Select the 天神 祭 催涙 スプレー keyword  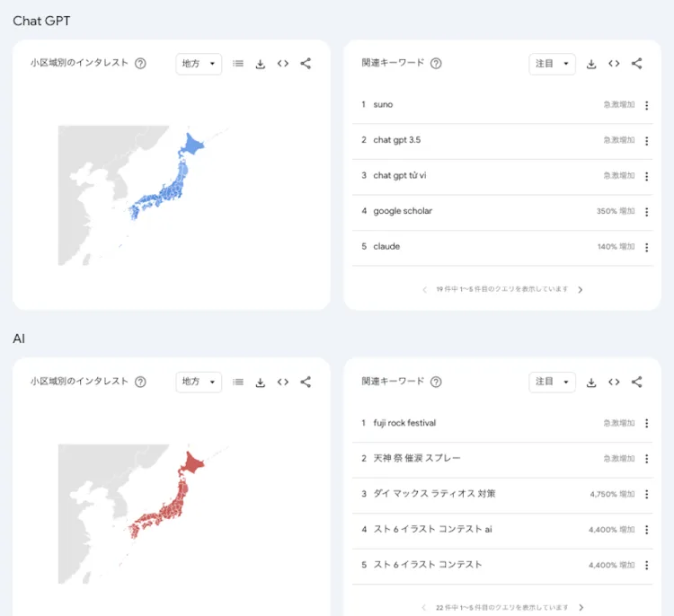(x=416, y=458)
